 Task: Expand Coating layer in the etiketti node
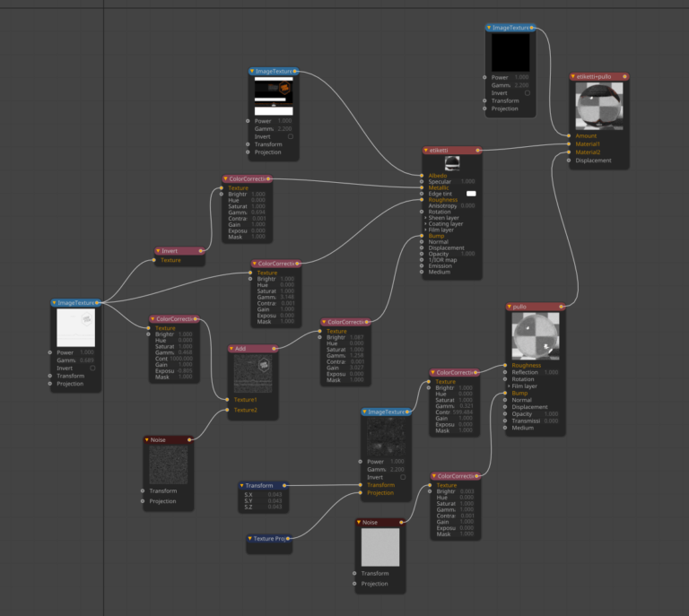(424, 223)
